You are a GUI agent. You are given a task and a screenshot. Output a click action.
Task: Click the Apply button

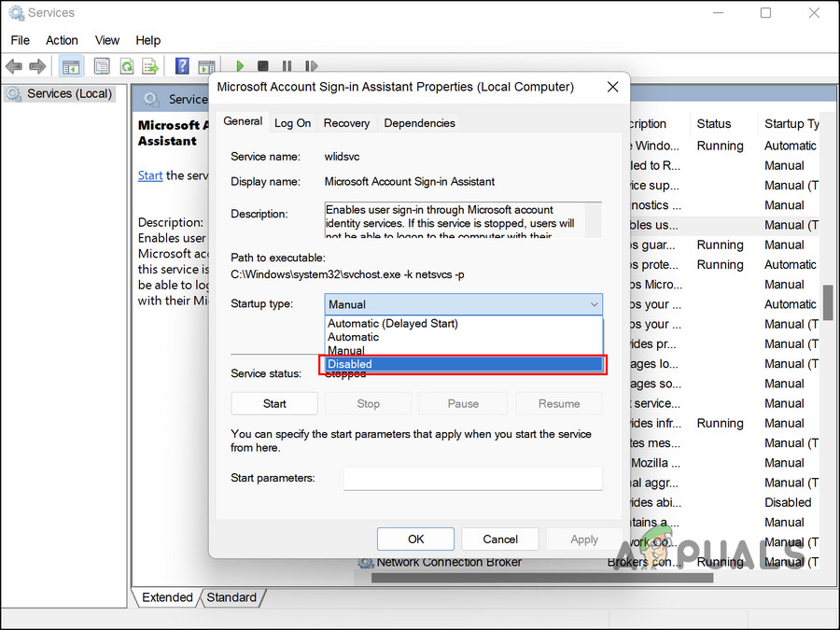click(x=584, y=539)
